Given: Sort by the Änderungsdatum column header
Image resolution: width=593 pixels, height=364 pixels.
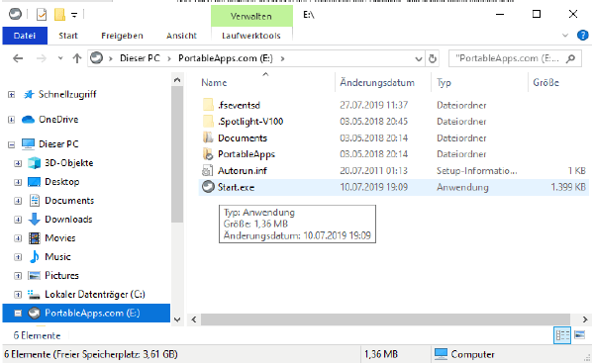Looking at the screenshot, I should pos(377,82).
